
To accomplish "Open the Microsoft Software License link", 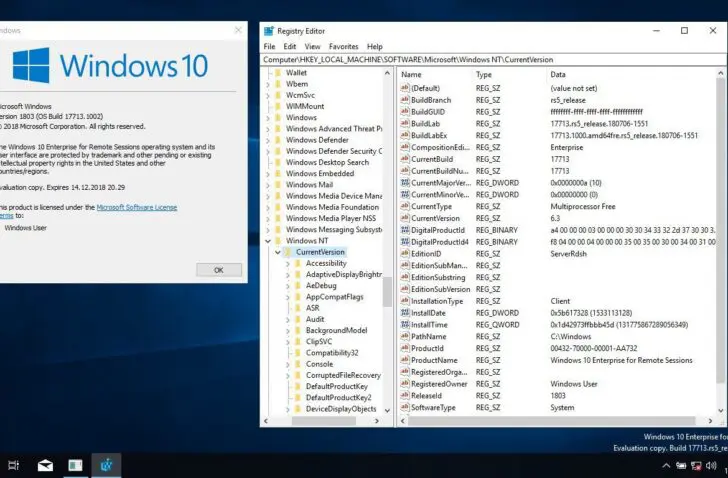I will [x=136, y=207].
